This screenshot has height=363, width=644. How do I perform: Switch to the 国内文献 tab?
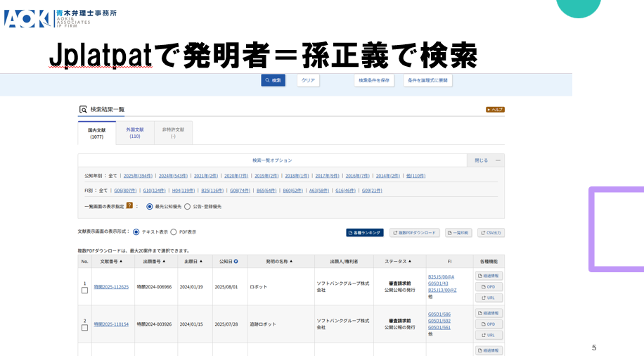[x=96, y=133]
